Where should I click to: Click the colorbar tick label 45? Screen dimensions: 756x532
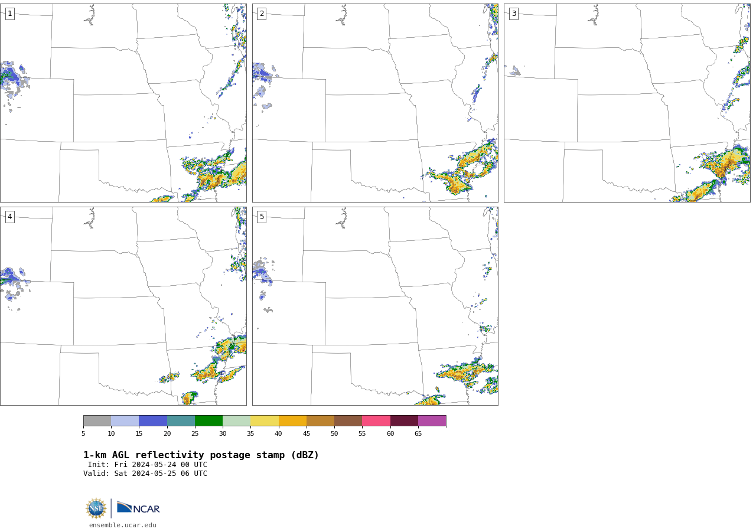307,434
